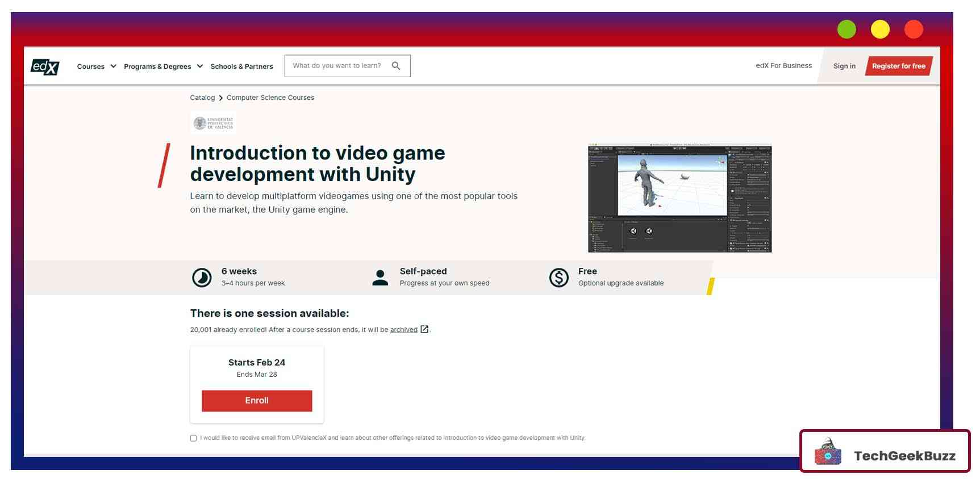980x479 pixels.
Task: Click the external link icon after archived
Action: tap(424, 329)
